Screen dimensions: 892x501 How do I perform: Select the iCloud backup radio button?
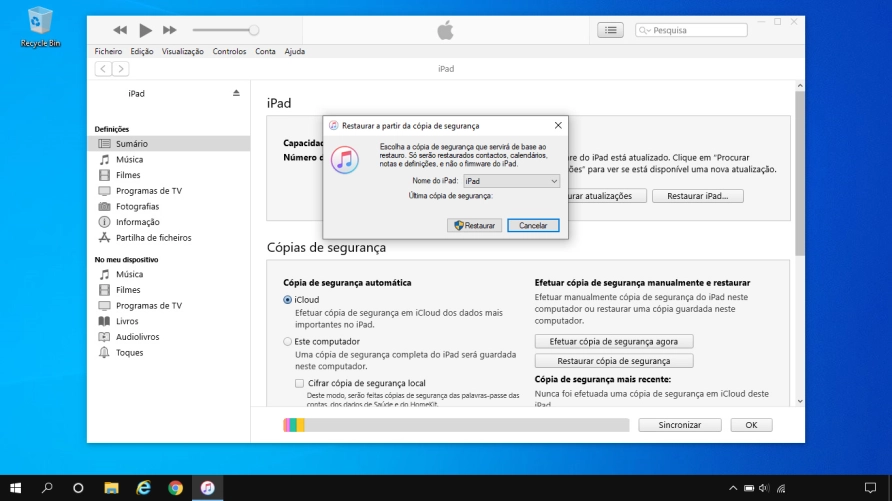288,299
